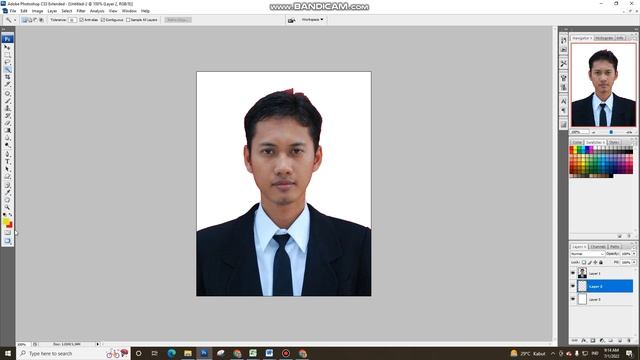
Task: Select the Lasso tool
Action: 7,62
